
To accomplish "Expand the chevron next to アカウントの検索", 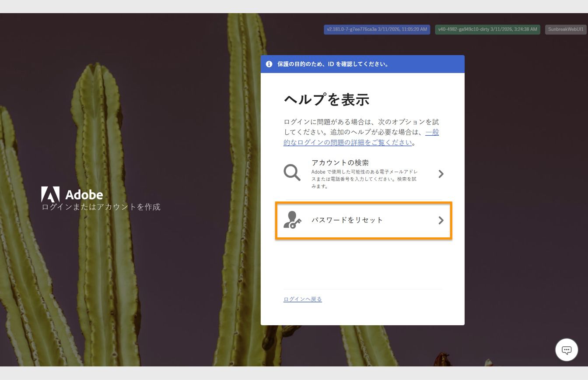I will tap(441, 173).
